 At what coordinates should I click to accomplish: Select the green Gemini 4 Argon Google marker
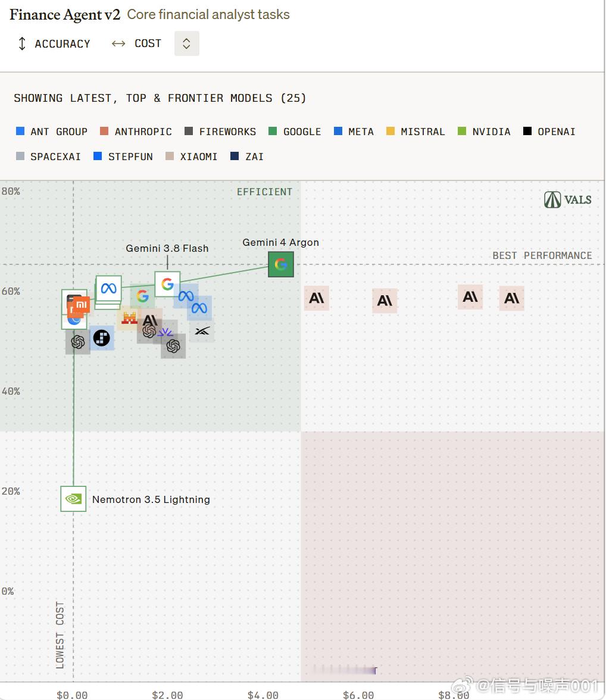[x=281, y=264]
